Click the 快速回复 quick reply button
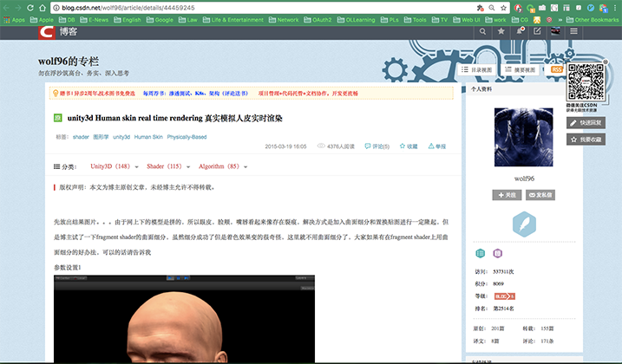Viewport: 622px width, 364px height. tap(586, 123)
